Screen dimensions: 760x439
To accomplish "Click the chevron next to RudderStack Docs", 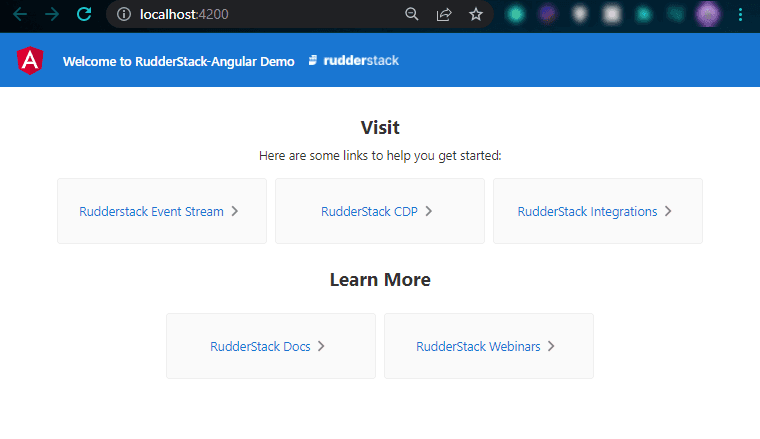I will click(321, 346).
